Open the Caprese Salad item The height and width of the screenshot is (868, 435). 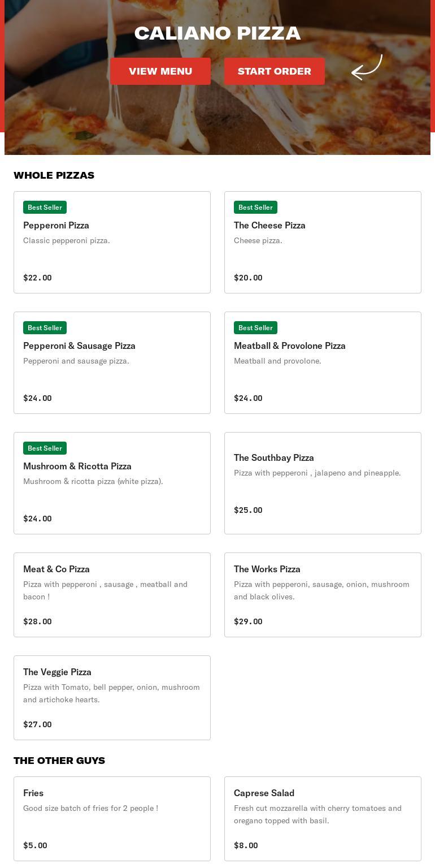(323, 818)
